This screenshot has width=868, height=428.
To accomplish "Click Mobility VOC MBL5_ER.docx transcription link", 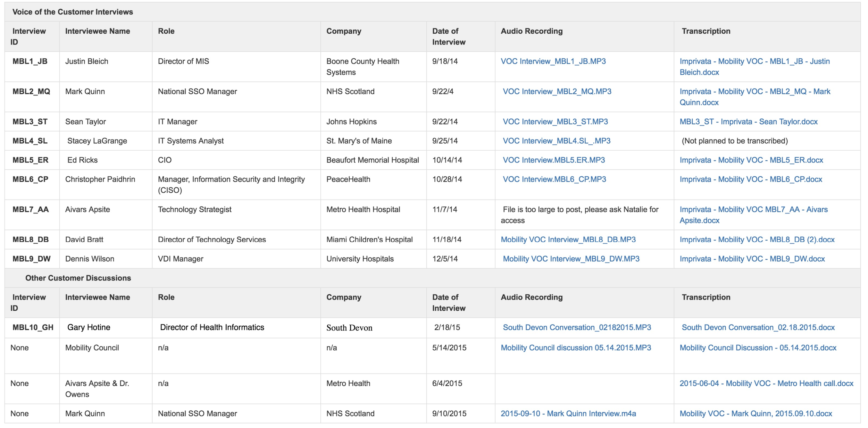I will click(751, 160).
